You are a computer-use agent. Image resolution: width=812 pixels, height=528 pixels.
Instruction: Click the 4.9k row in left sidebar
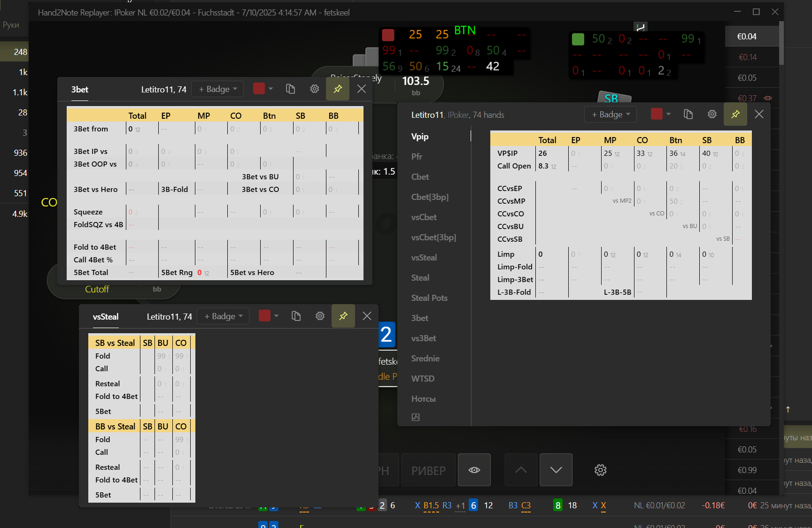(x=14, y=214)
